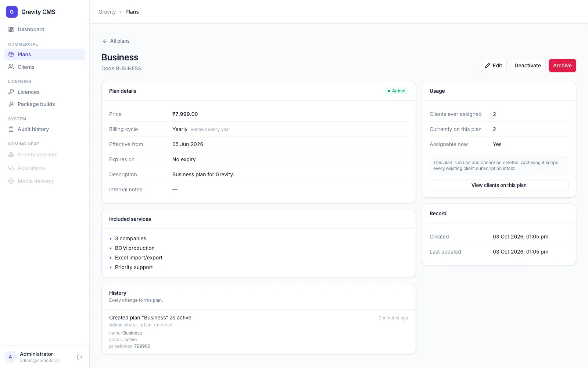Click the sign-out icon next to Administrator

(80, 357)
